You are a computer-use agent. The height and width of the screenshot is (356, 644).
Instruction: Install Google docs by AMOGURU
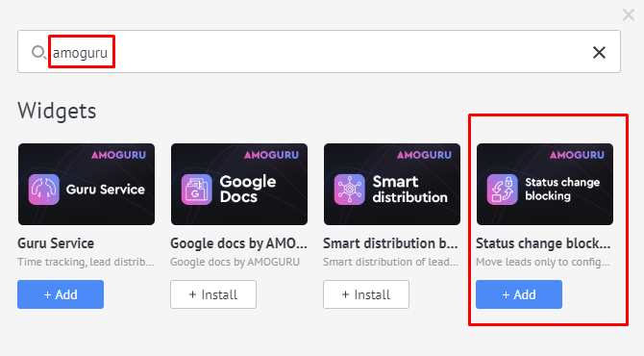pyautogui.click(x=213, y=294)
